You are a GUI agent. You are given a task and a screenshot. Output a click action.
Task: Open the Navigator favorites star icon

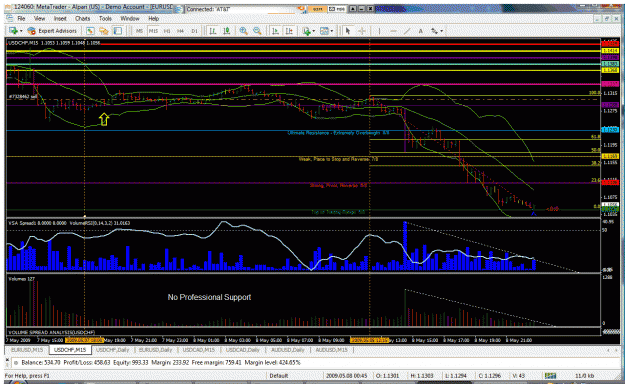click(104, 31)
